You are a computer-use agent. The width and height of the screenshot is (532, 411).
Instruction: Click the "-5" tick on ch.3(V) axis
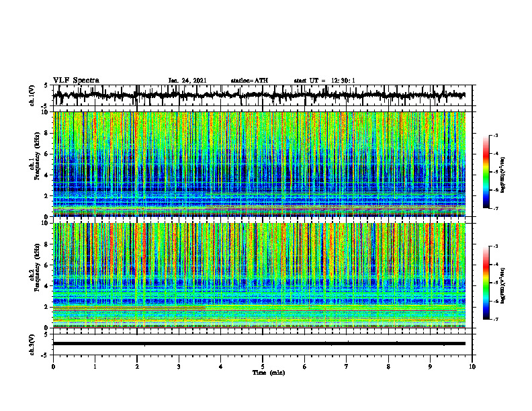coord(44,355)
